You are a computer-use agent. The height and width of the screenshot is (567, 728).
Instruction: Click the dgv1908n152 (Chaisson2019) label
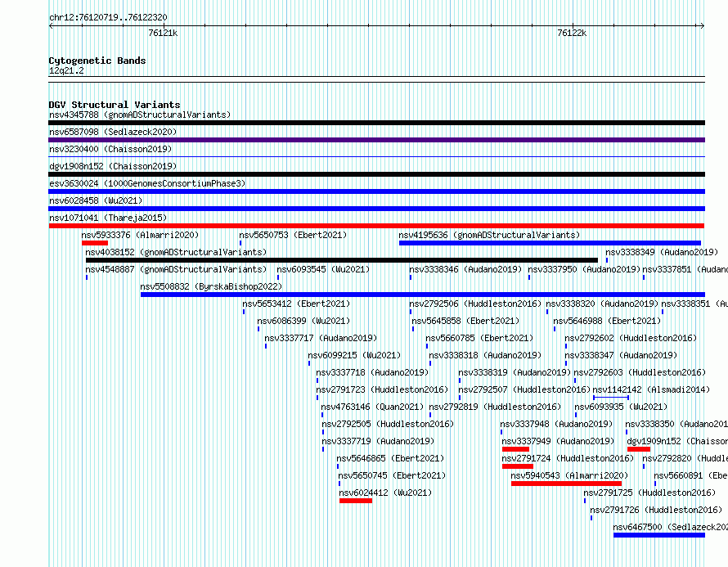click(113, 166)
